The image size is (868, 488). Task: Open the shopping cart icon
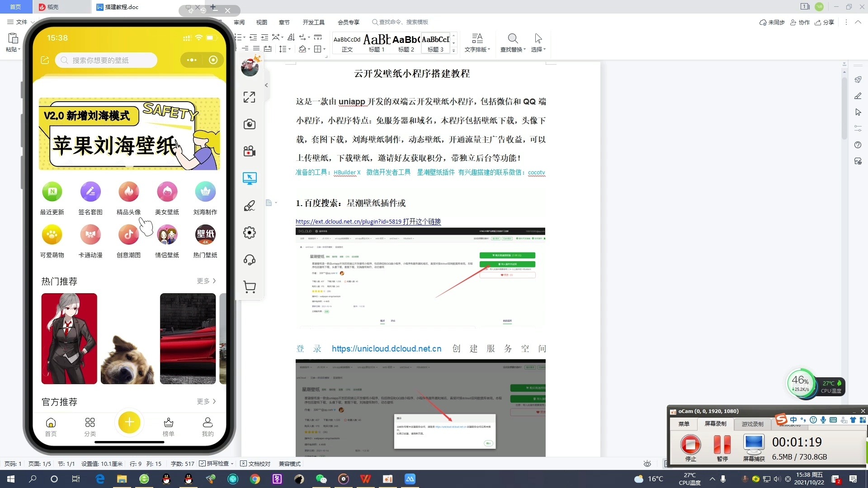tap(249, 287)
